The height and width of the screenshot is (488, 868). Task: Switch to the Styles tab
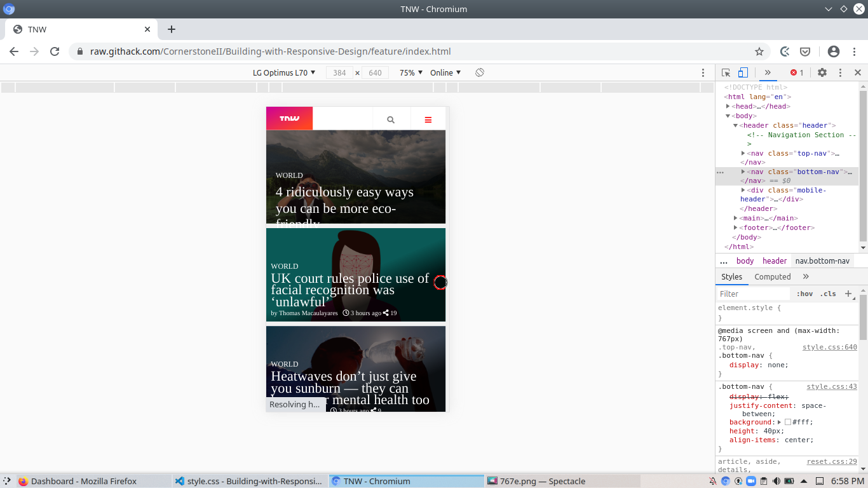tap(731, 277)
